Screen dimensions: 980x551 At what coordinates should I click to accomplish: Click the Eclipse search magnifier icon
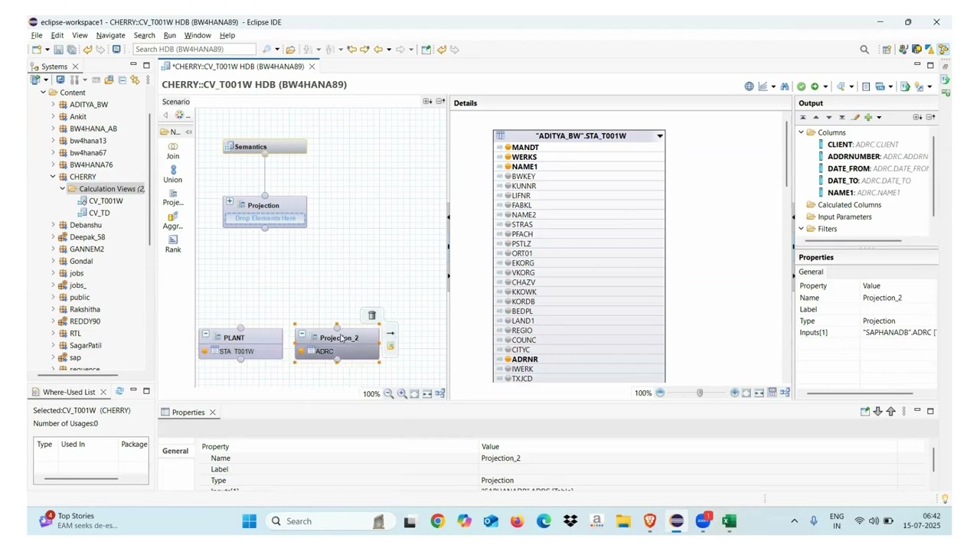[x=864, y=50]
